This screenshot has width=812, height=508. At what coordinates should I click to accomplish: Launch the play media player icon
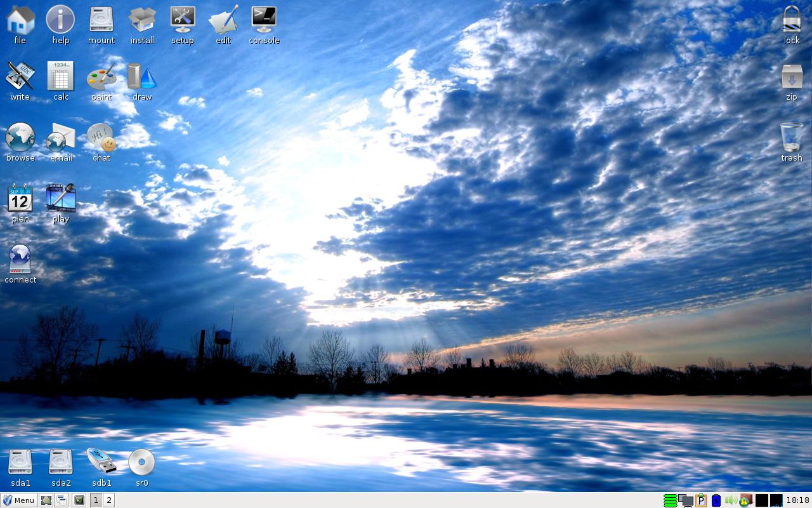tap(61, 199)
